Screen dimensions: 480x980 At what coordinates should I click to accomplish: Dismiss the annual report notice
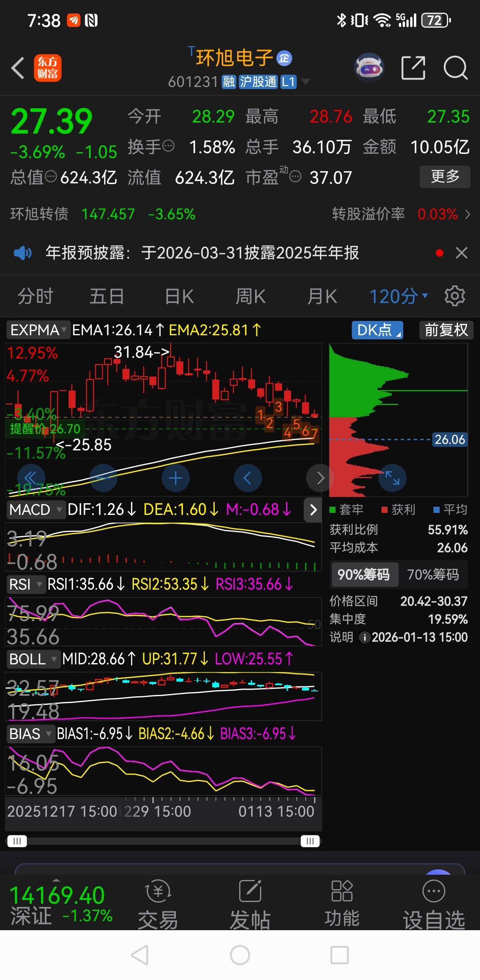(462, 253)
